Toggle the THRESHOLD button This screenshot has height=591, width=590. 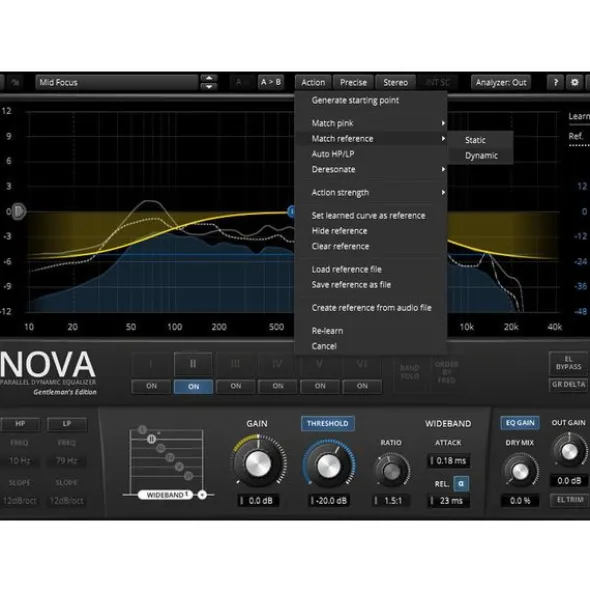[x=327, y=423]
